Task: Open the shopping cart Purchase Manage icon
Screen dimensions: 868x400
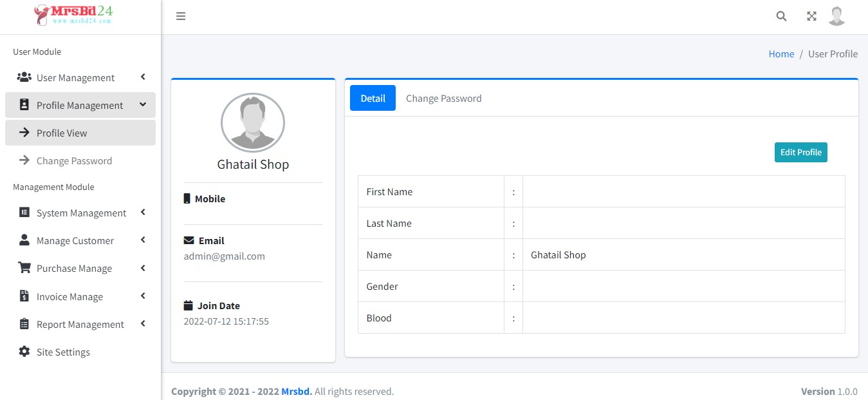Action: pos(24,268)
